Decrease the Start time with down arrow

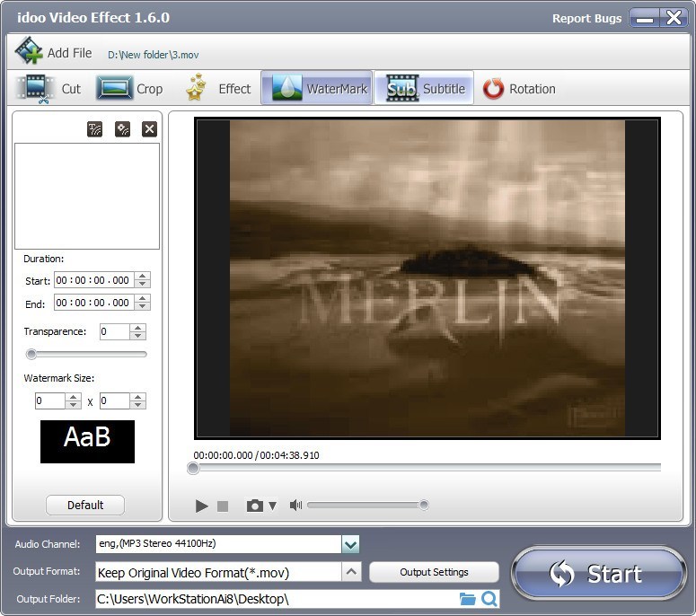click(143, 284)
